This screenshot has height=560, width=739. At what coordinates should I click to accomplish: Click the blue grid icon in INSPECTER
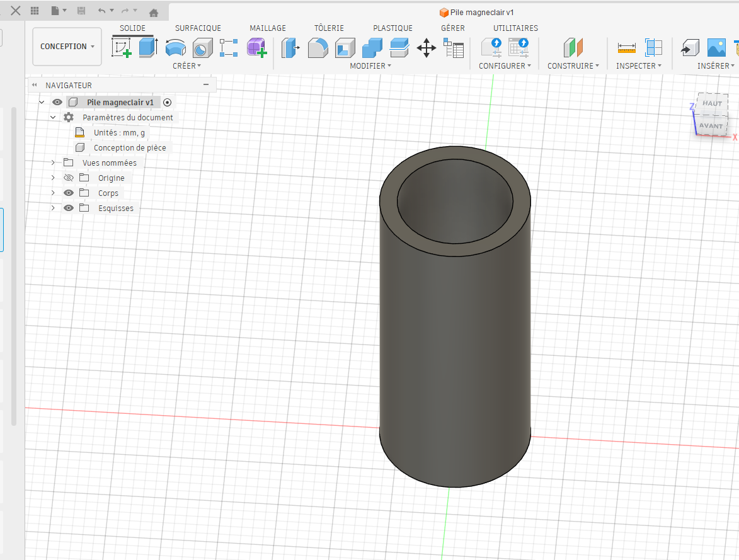coord(653,48)
